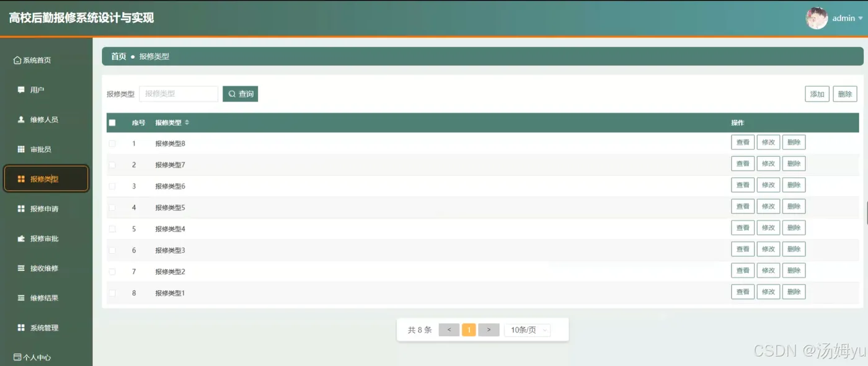Check the box for row 报修类型2

(112, 272)
